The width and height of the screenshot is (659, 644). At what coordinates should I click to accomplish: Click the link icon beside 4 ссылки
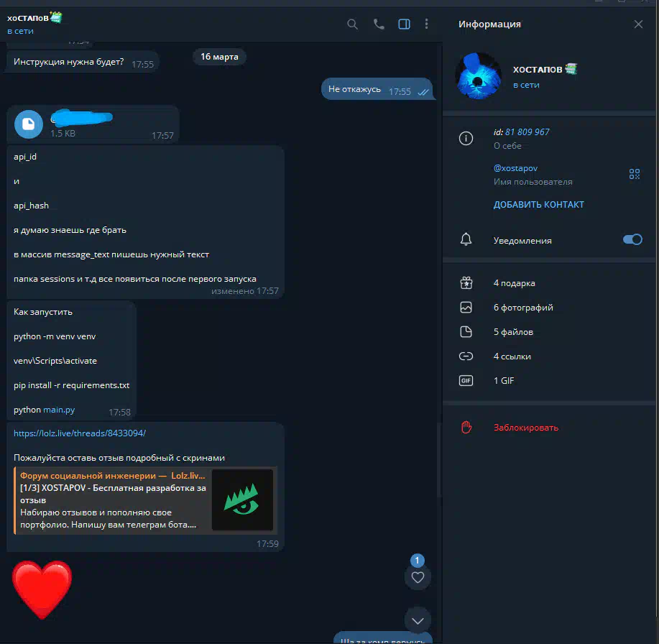click(466, 356)
